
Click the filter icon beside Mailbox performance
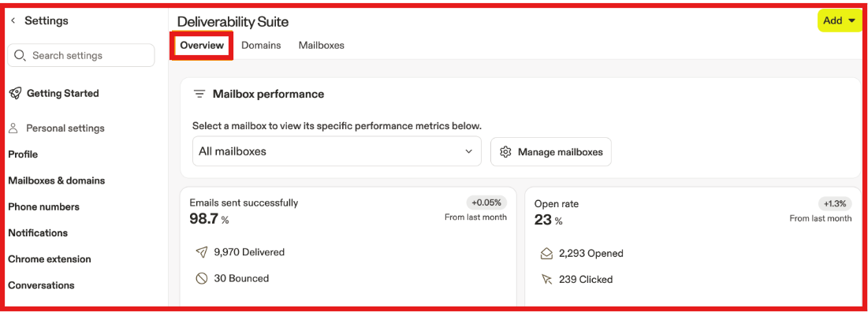[199, 94]
